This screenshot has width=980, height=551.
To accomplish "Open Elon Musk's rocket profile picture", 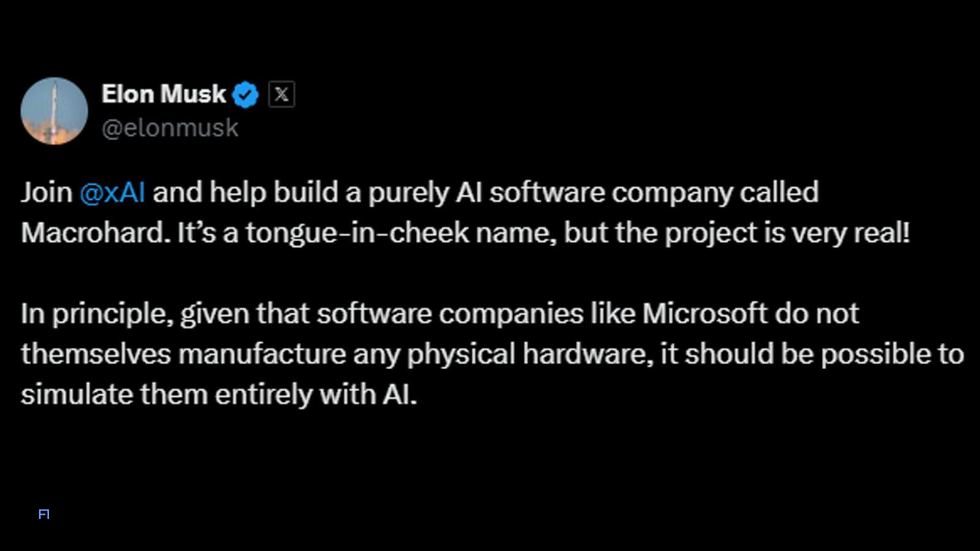I will pos(55,111).
